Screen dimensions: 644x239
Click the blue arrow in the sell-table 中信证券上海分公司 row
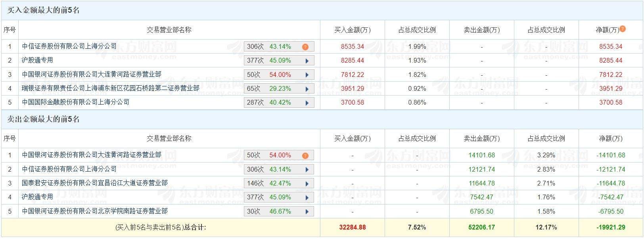click(307, 170)
